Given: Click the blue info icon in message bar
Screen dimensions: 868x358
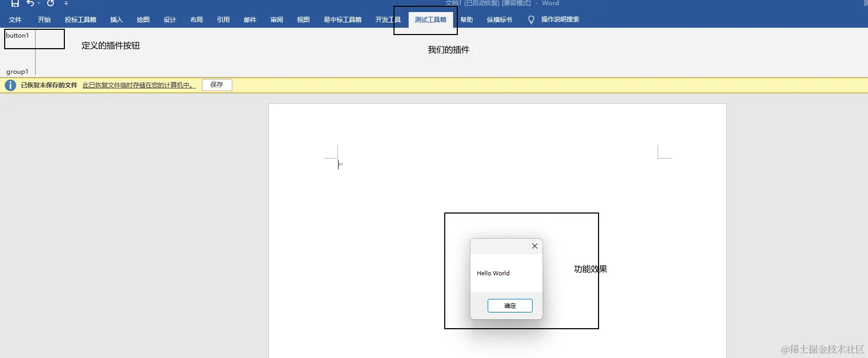Looking at the screenshot, I should pyautogui.click(x=10, y=85).
